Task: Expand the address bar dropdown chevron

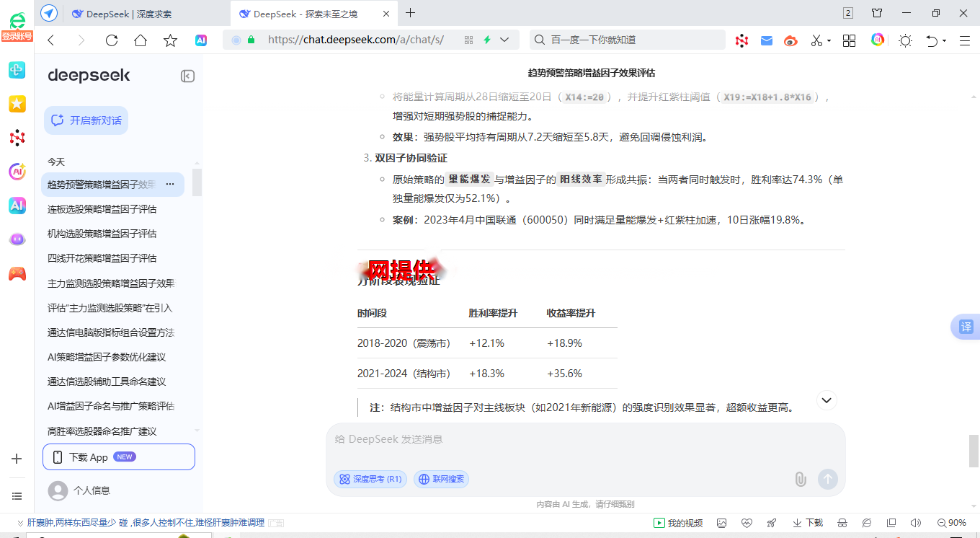Action: [504, 40]
